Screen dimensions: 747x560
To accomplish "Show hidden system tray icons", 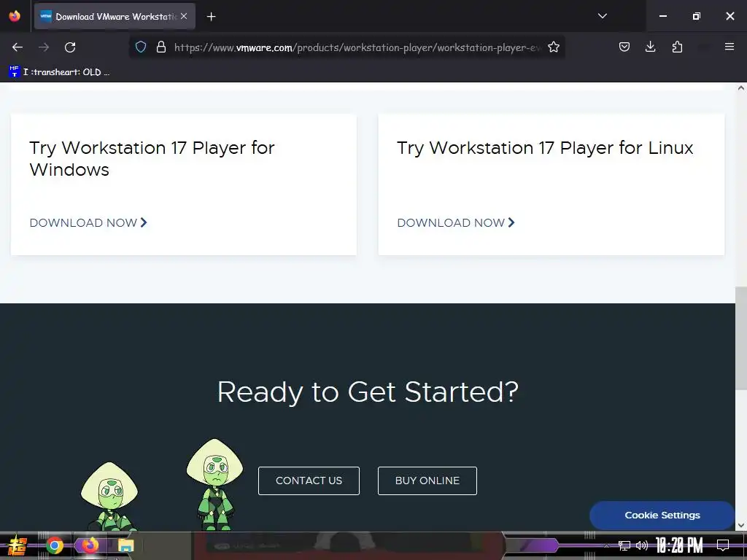I will click(606, 545).
